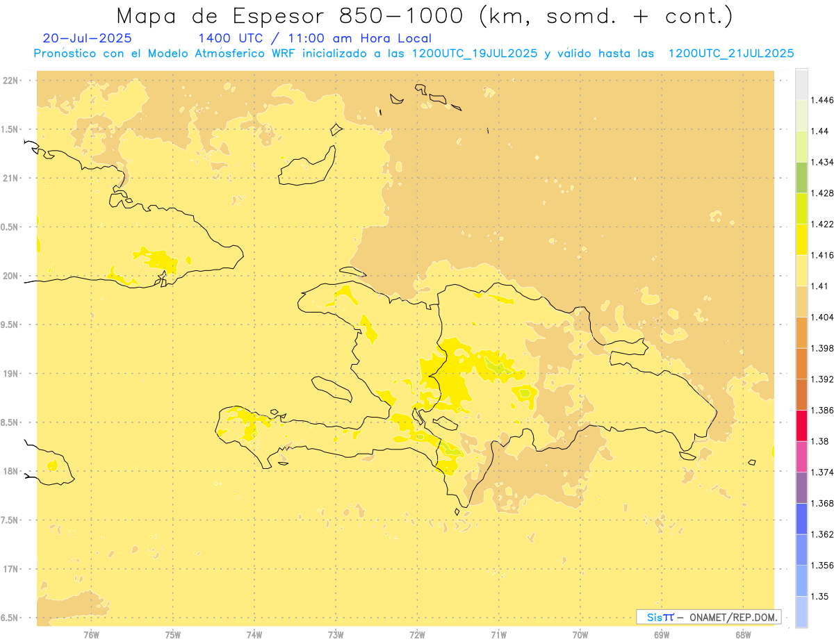Click the "1.422" legend value
Image resolution: width=834 pixels, height=644 pixels.
pos(821,224)
